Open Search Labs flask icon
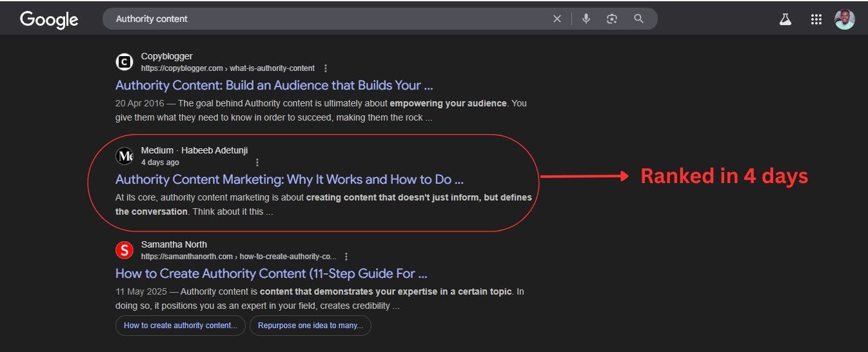This screenshot has height=352, width=868. click(x=785, y=19)
